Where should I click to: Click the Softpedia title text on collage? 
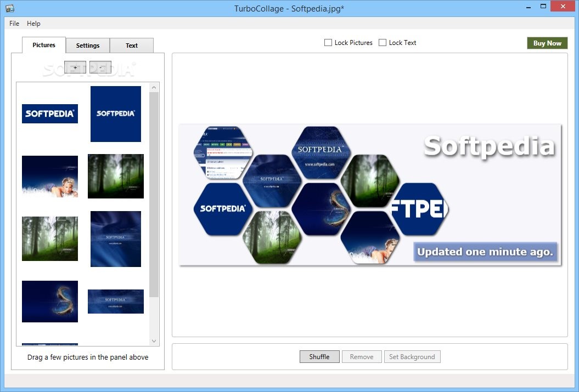click(490, 147)
